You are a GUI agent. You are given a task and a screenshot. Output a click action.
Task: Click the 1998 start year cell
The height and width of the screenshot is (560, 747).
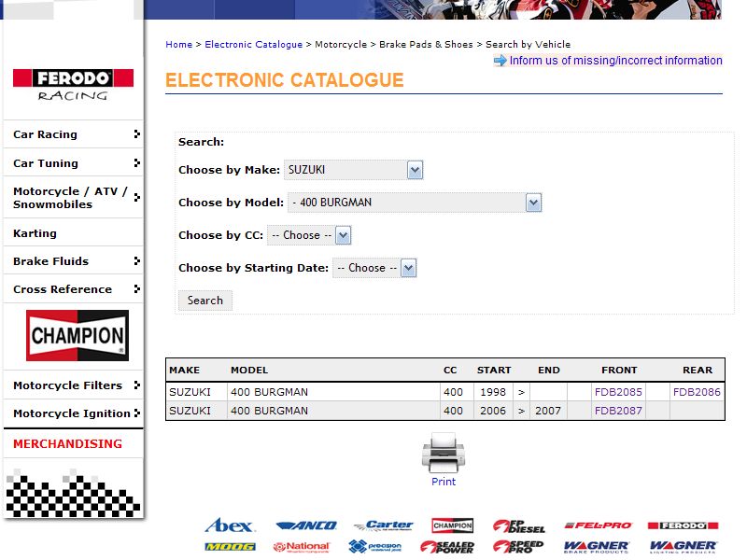493,392
